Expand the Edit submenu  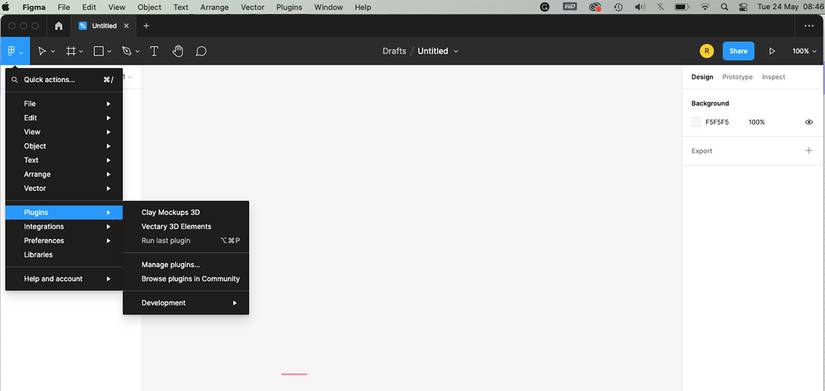click(x=64, y=118)
